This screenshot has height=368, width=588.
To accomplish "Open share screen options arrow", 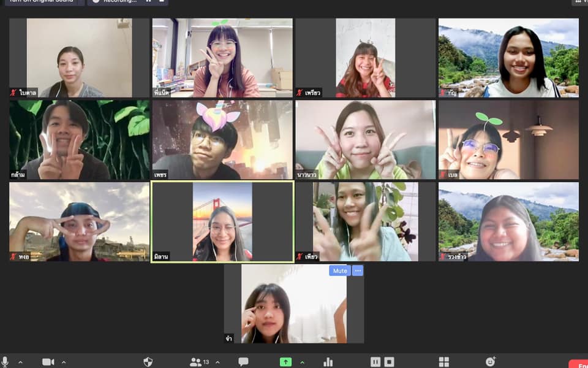I will (302, 362).
